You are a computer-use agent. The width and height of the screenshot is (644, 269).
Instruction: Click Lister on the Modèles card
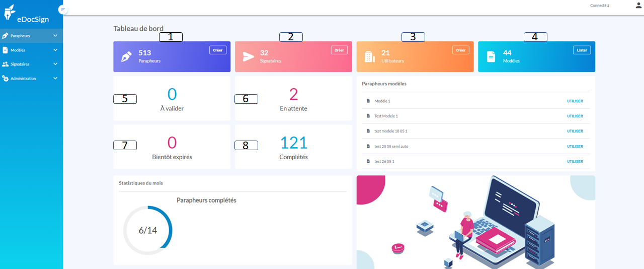pos(582,50)
